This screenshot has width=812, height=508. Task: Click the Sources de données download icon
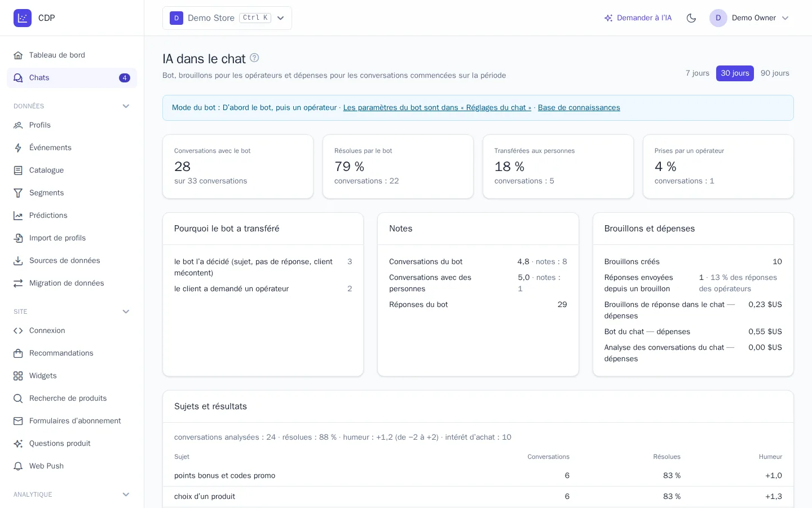pos(18,261)
